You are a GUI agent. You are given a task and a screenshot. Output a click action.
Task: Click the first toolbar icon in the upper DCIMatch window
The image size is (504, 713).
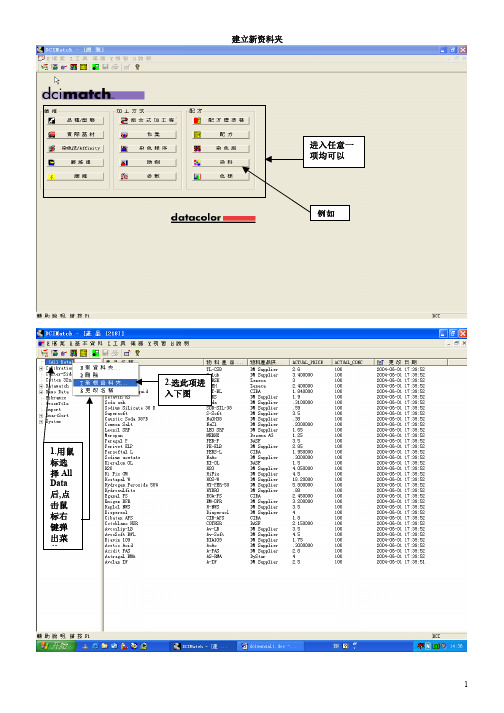[x=45, y=67]
